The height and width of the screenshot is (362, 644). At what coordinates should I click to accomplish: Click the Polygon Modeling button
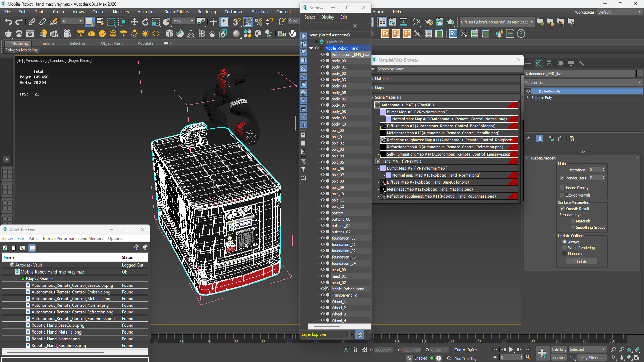point(22,50)
